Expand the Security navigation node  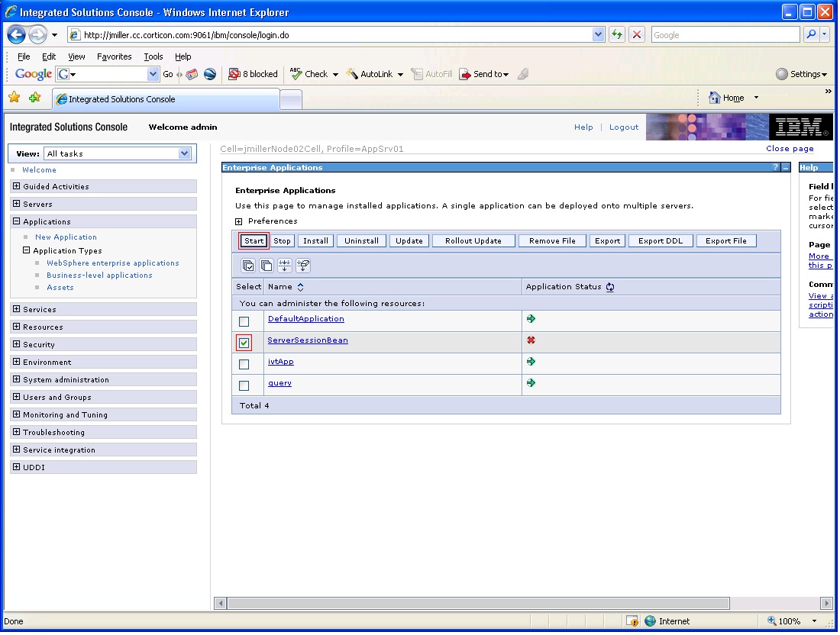[16, 344]
